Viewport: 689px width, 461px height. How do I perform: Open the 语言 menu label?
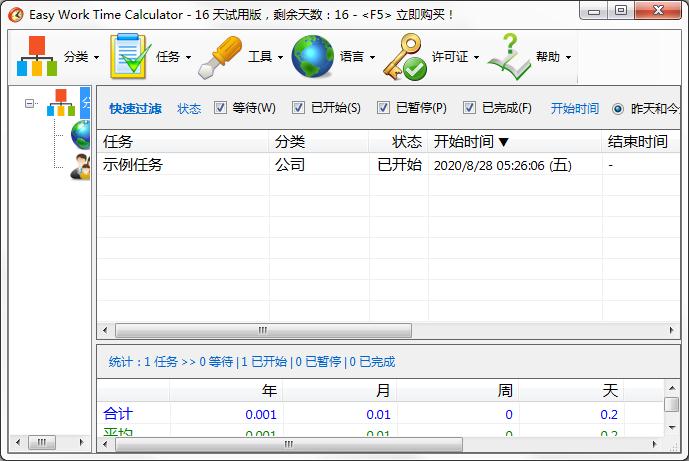352,57
